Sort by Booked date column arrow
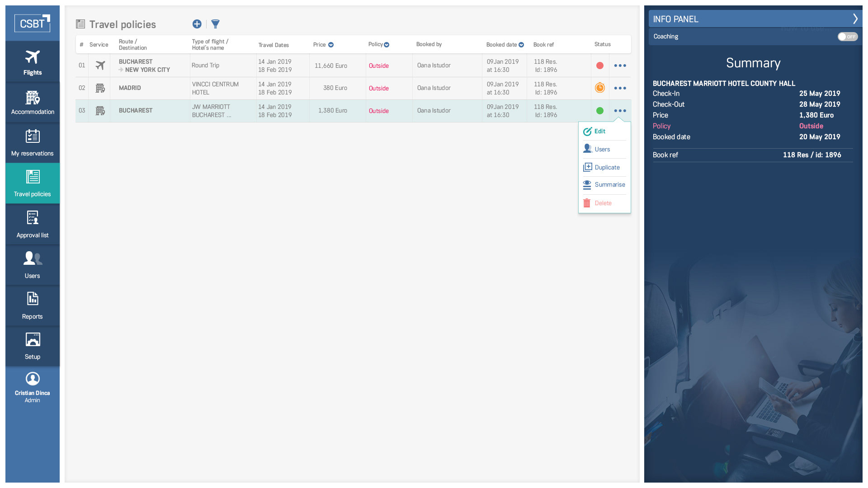868x488 pixels. point(521,45)
